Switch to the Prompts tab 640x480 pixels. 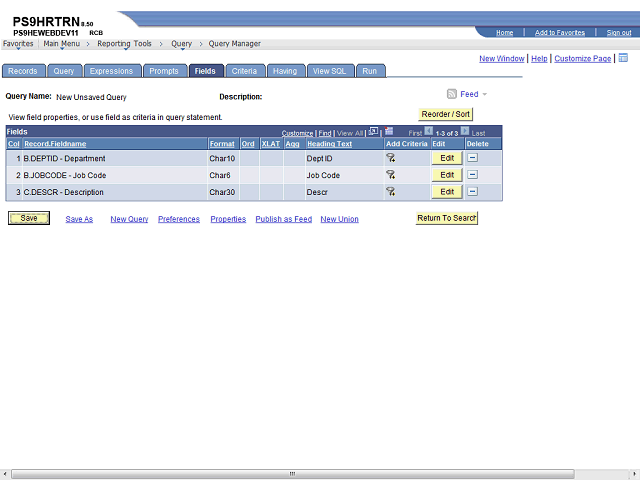[x=164, y=71]
